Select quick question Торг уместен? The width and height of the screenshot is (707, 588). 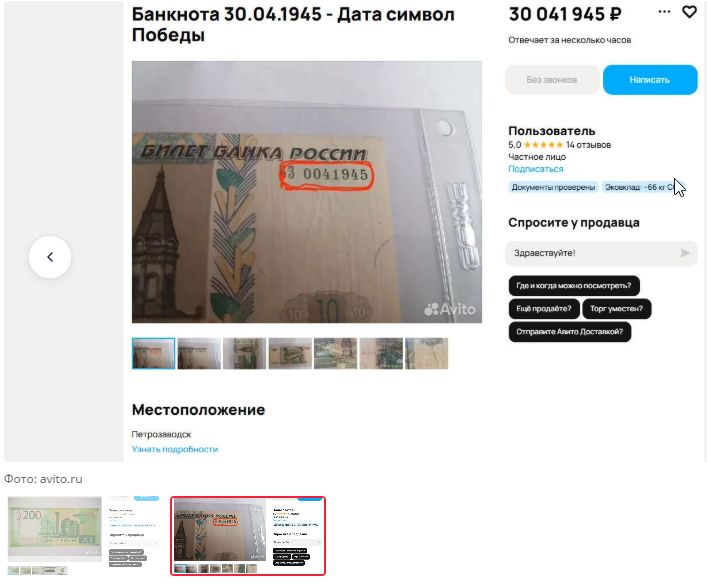616,309
